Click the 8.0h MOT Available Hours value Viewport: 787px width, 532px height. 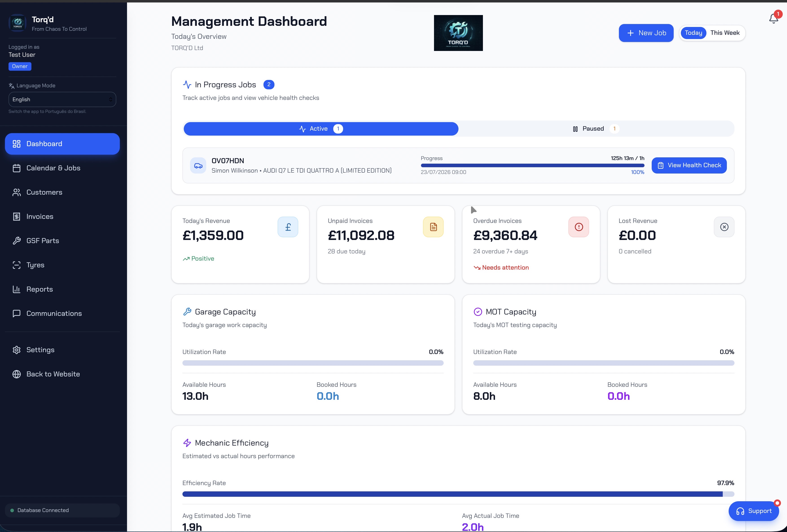click(484, 396)
